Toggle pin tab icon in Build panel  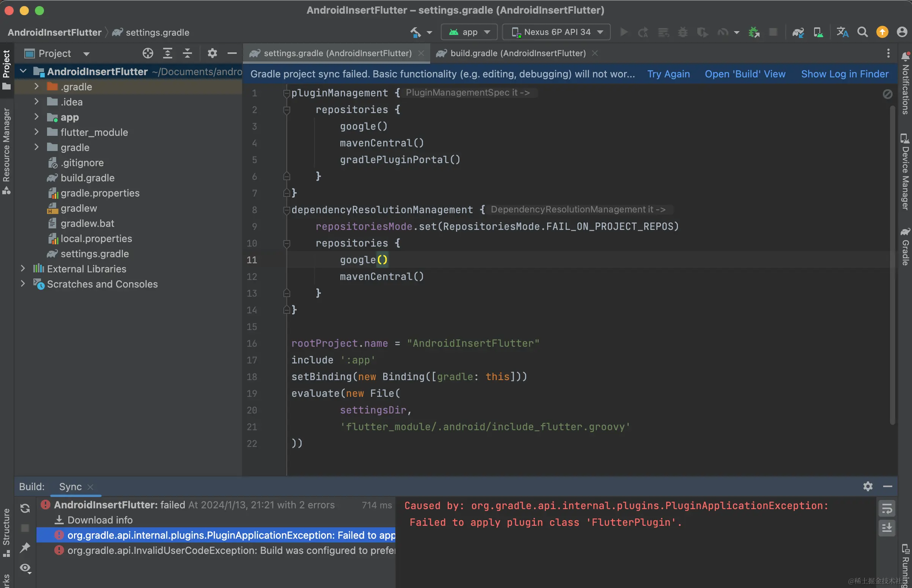[25, 547]
